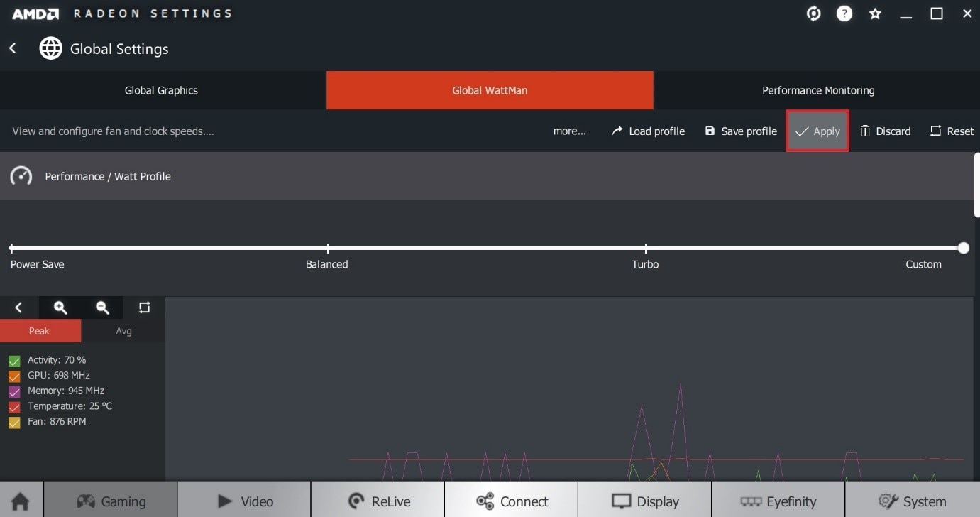Collapse the graph legend with left chevron
Viewport: 980px width, 517px height.
pyautogui.click(x=19, y=307)
